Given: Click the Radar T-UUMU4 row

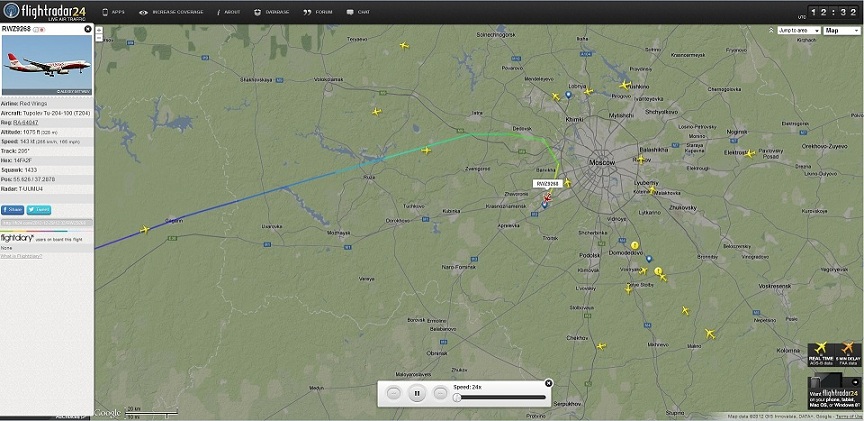Looking at the screenshot, I should [47, 188].
